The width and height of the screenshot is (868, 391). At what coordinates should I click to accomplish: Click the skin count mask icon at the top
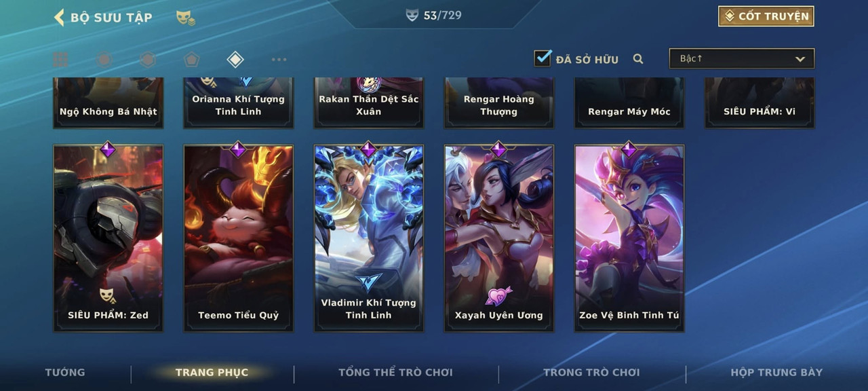412,16
